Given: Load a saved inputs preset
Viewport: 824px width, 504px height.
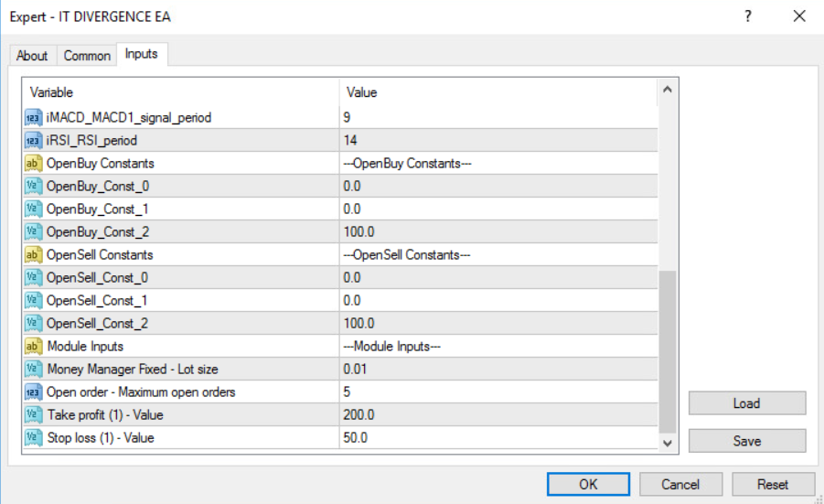Looking at the screenshot, I should 747,403.
